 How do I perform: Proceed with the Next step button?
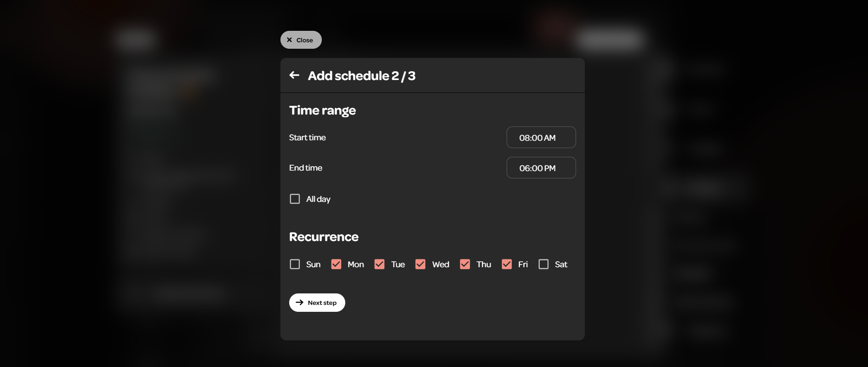tap(317, 303)
